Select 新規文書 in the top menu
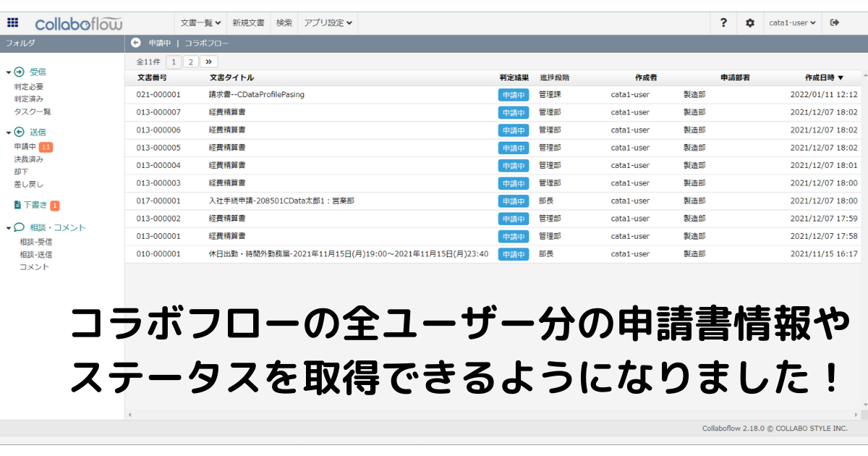 tap(248, 22)
